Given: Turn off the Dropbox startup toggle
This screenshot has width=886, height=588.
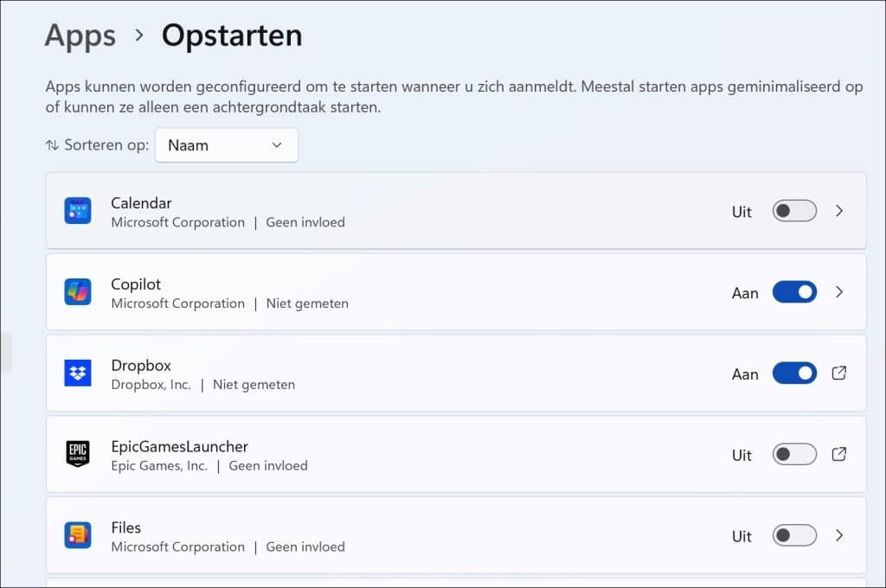Looking at the screenshot, I should click(793, 373).
